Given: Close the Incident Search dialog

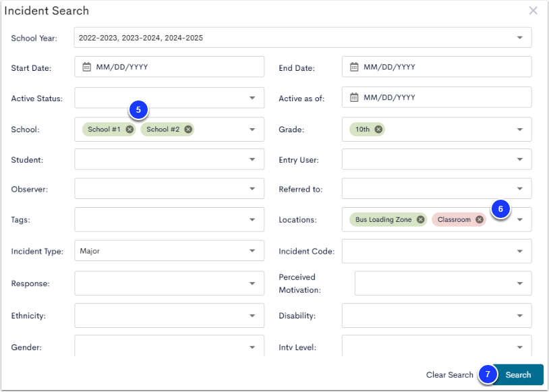Looking at the screenshot, I should (x=533, y=11).
